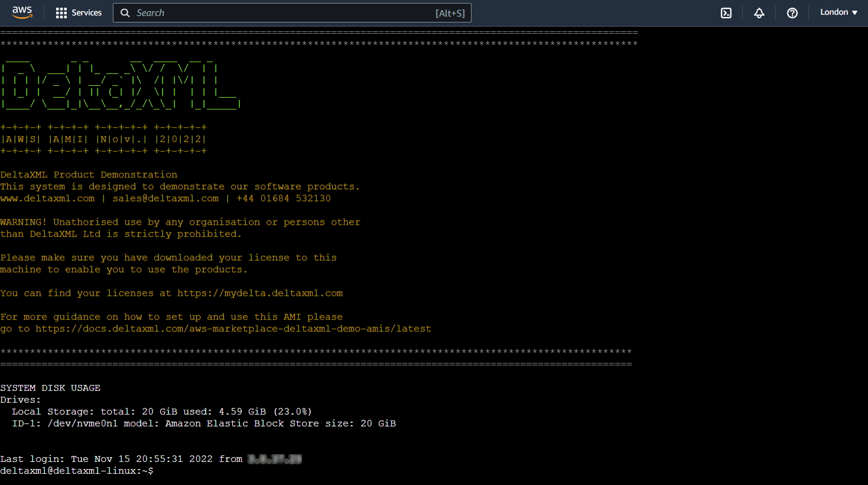Click the Services menu label
Screen dimensions: 868x485
(86, 13)
